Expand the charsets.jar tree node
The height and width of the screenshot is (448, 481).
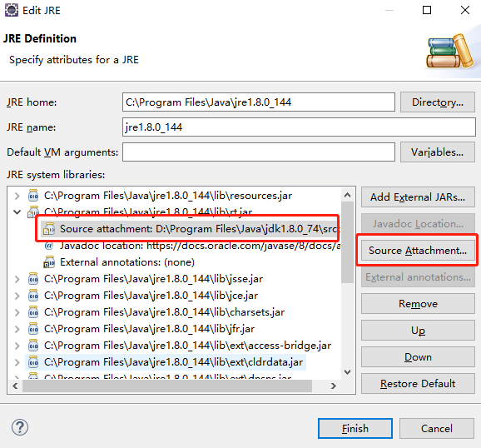point(17,312)
